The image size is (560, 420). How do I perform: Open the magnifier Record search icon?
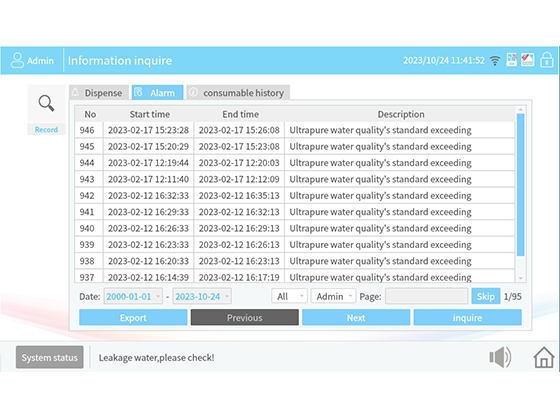(46, 104)
